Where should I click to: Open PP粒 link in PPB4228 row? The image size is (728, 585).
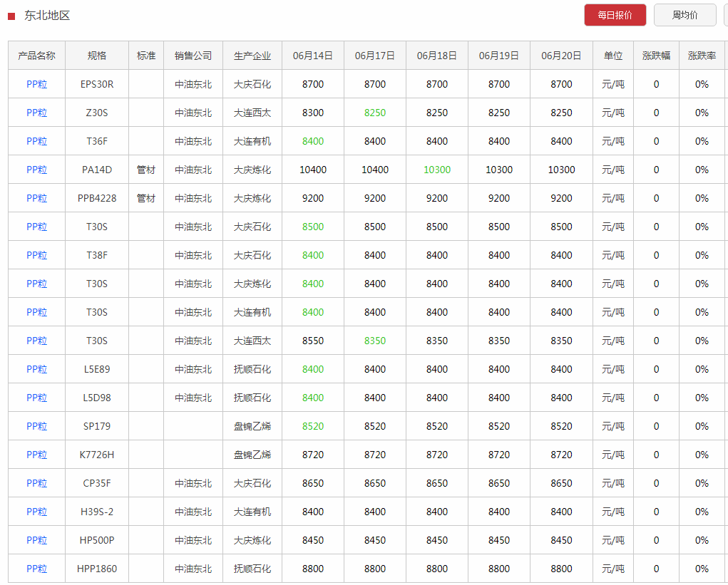click(36, 198)
